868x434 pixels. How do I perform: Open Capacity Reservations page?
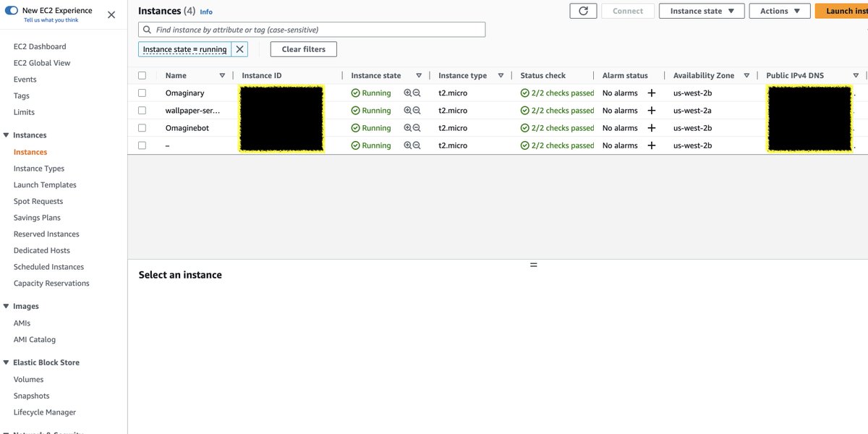[x=51, y=284]
